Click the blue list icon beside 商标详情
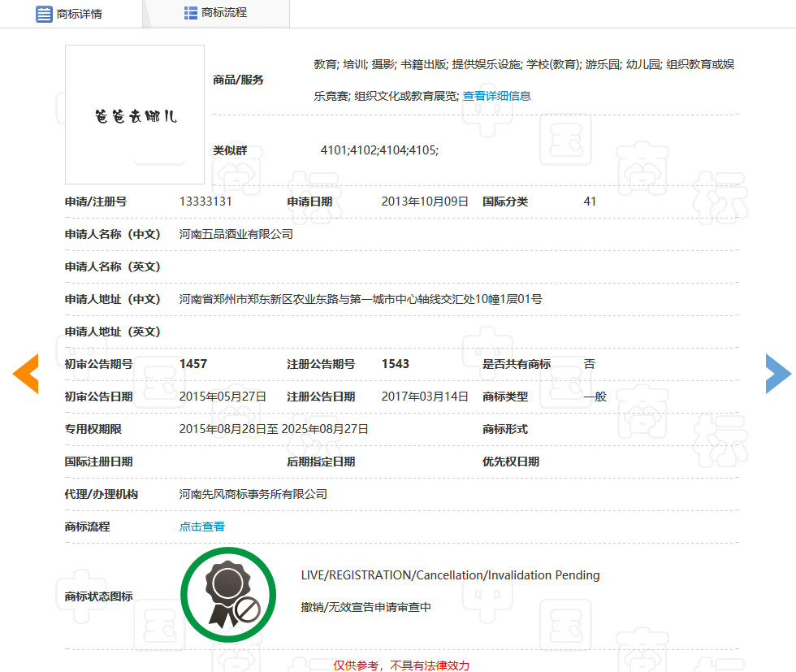The image size is (796, 672). point(44,15)
